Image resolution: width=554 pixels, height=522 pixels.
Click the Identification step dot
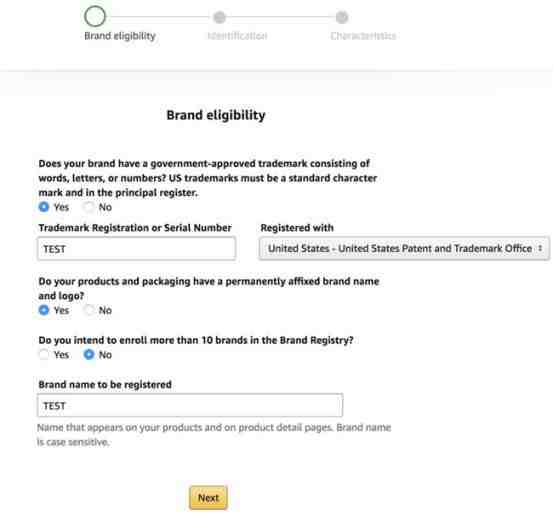[x=219, y=17]
